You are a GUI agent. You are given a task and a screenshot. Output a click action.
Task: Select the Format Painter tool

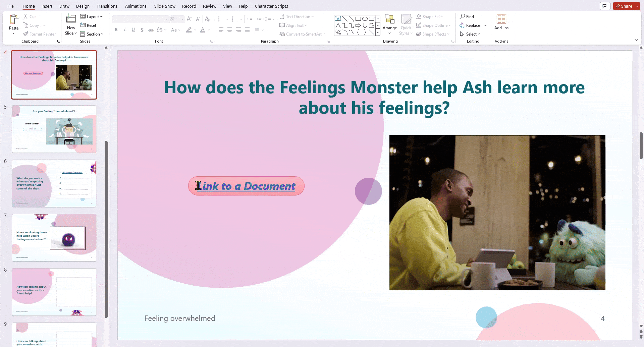coord(40,34)
